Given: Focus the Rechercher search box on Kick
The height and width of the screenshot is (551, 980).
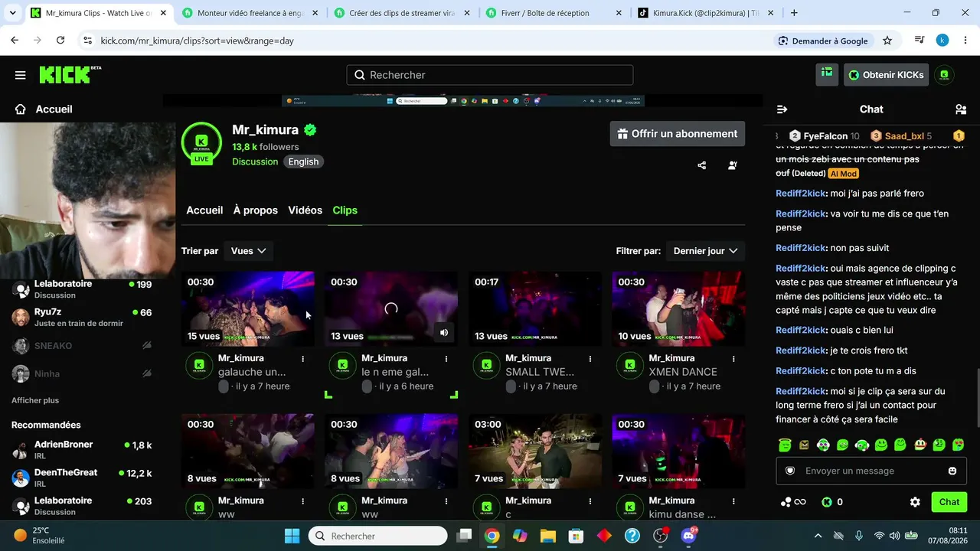Looking at the screenshot, I should tap(490, 75).
